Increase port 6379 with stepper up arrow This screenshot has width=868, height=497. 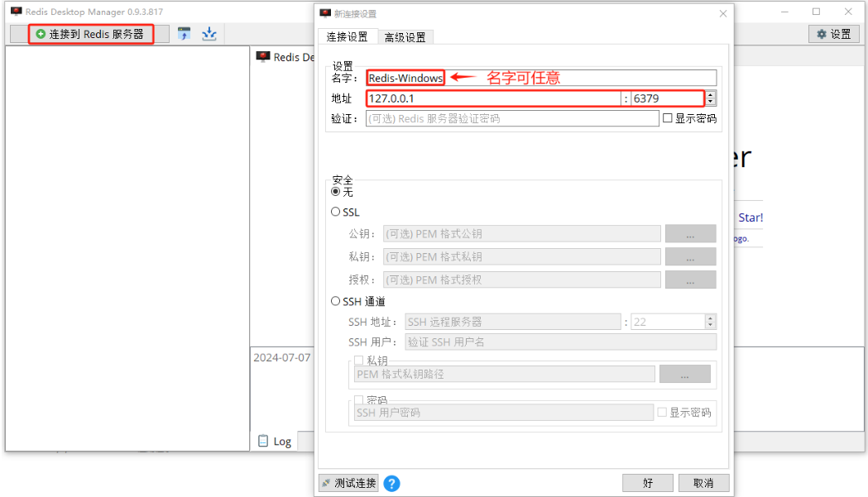(711, 94)
